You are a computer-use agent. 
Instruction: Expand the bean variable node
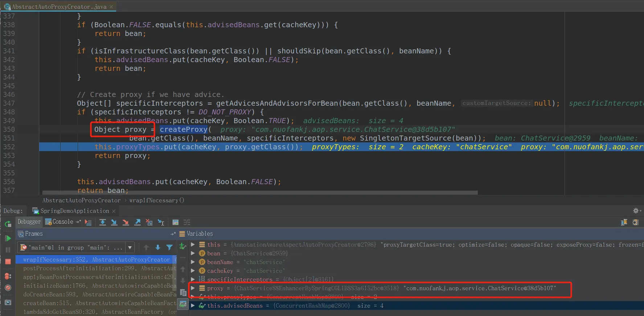[x=193, y=253]
